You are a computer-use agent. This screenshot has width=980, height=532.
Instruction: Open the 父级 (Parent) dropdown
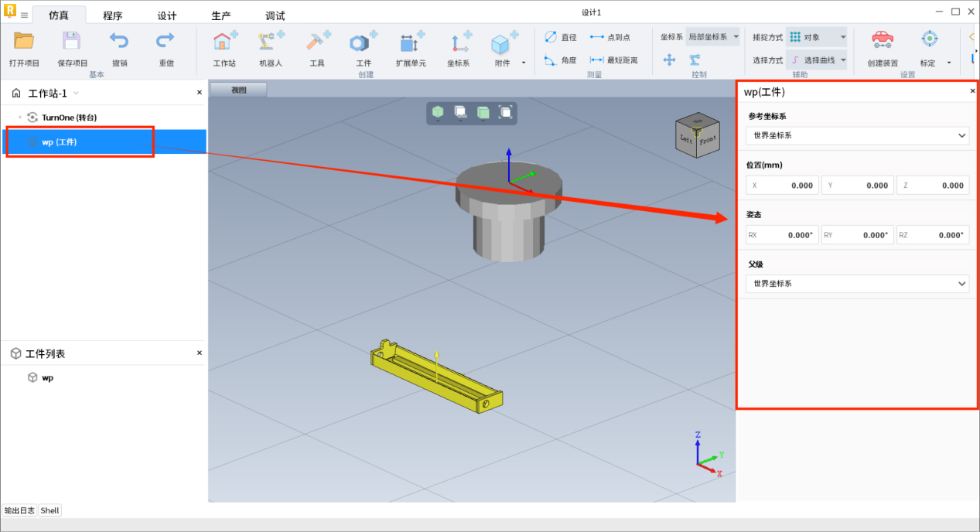[x=857, y=284]
